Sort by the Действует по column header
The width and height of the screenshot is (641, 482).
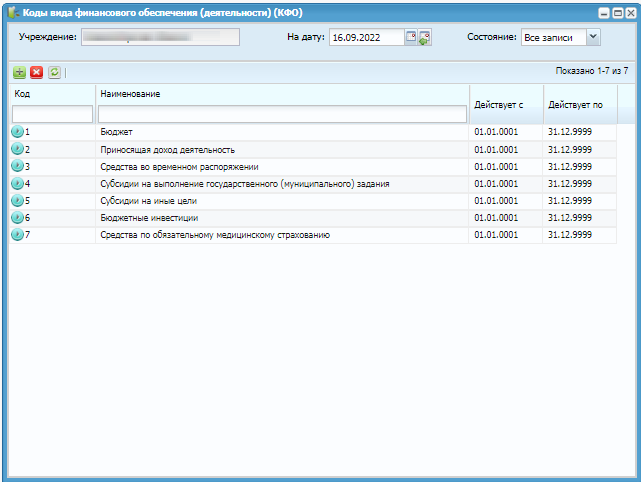pyautogui.click(x=575, y=105)
